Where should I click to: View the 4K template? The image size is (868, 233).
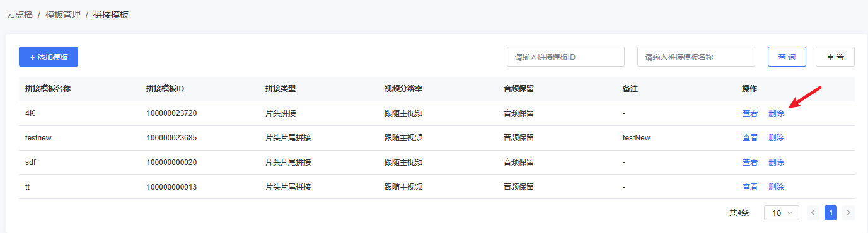click(x=750, y=113)
